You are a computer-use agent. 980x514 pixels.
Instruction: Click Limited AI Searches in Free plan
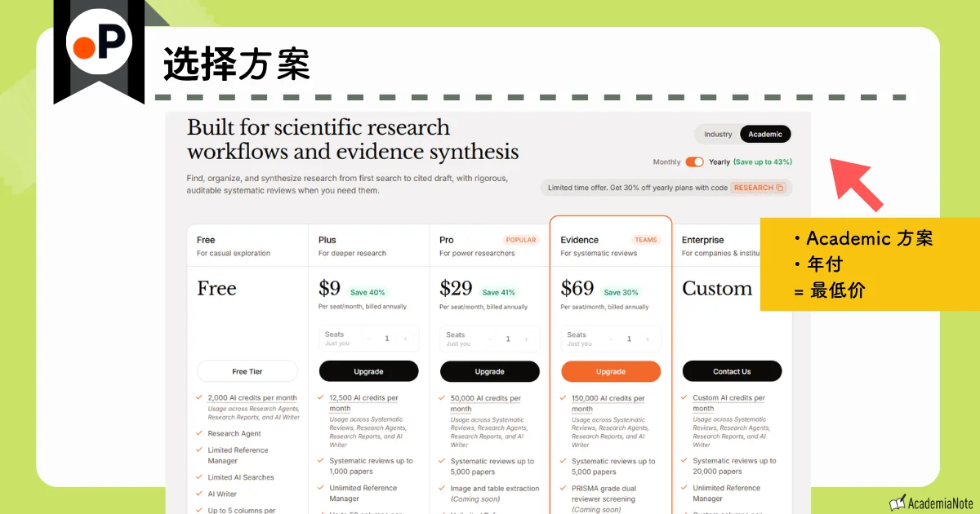click(241, 477)
